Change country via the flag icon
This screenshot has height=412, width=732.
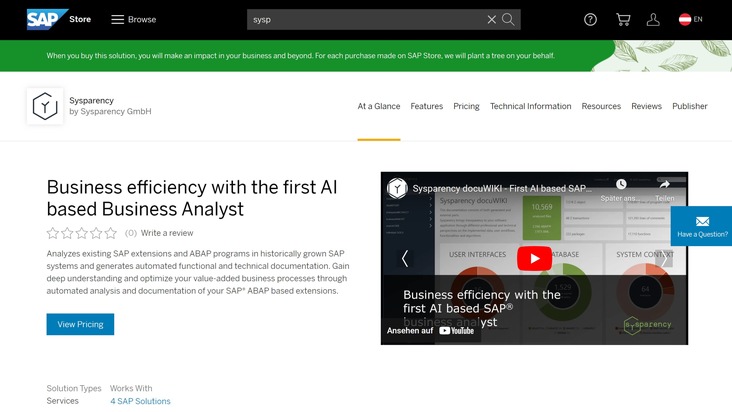tap(685, 20)
